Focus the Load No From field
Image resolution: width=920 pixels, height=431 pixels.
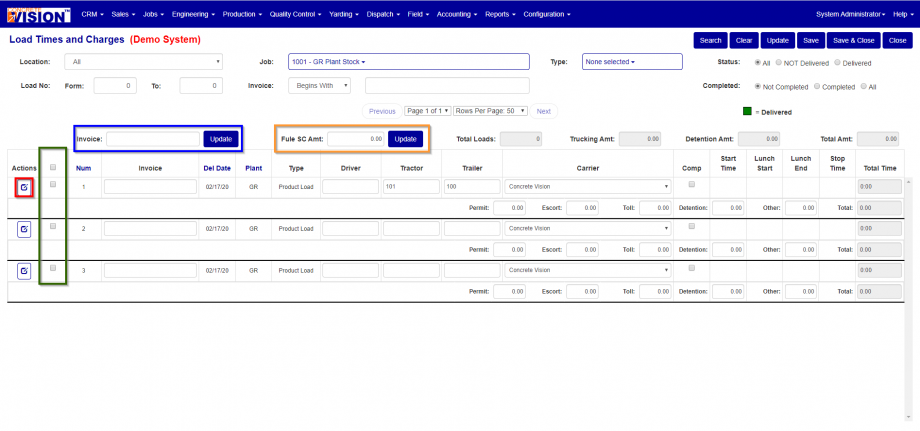pos(115,86)
